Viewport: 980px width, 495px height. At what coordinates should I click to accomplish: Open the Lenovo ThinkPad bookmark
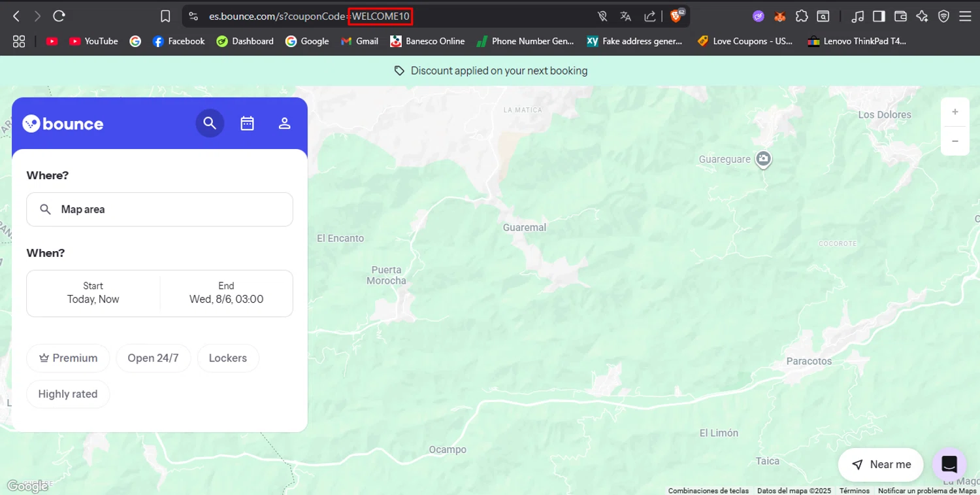pyautogui.click(x=857, y=41)
